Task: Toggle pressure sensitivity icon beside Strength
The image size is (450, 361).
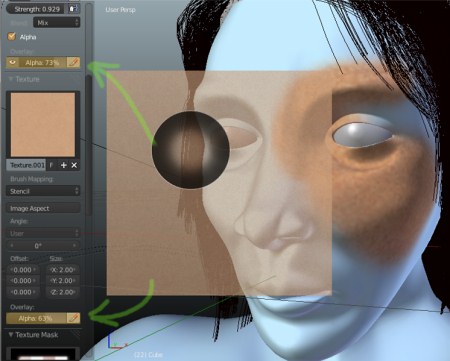Action: click(73, 9)
